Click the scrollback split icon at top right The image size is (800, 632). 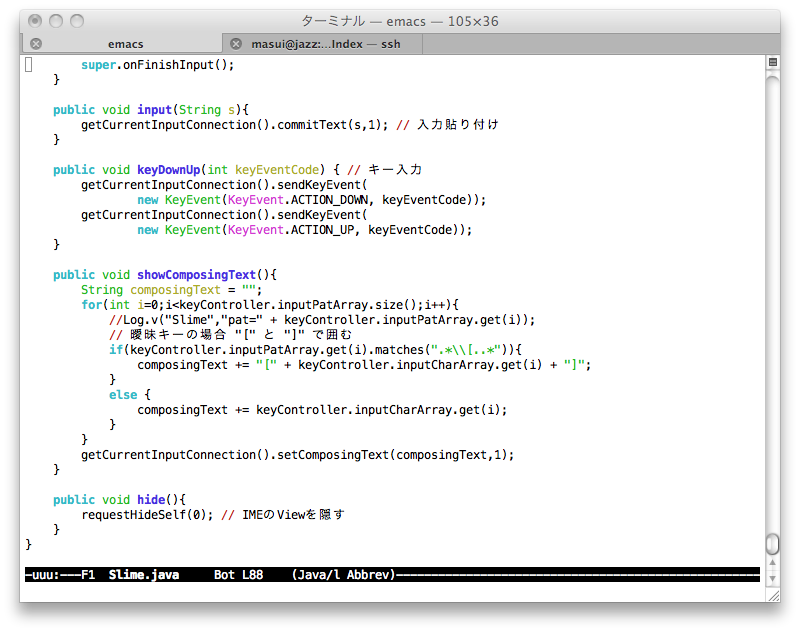[772, 62]
